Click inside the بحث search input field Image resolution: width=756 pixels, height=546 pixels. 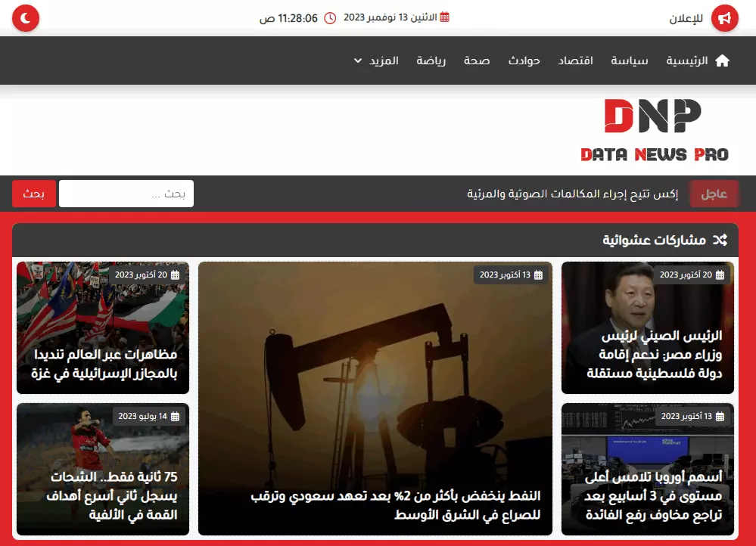point(126,193)
